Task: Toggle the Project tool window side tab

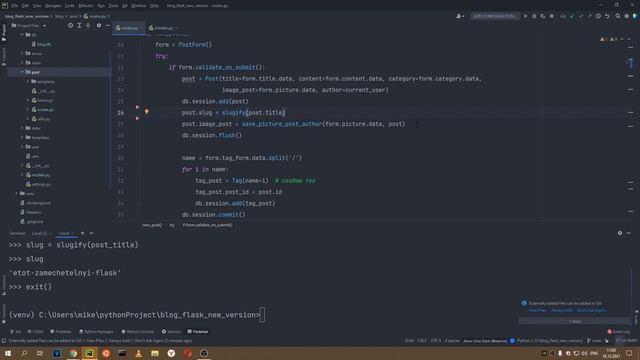Action: tap(4, 33)
